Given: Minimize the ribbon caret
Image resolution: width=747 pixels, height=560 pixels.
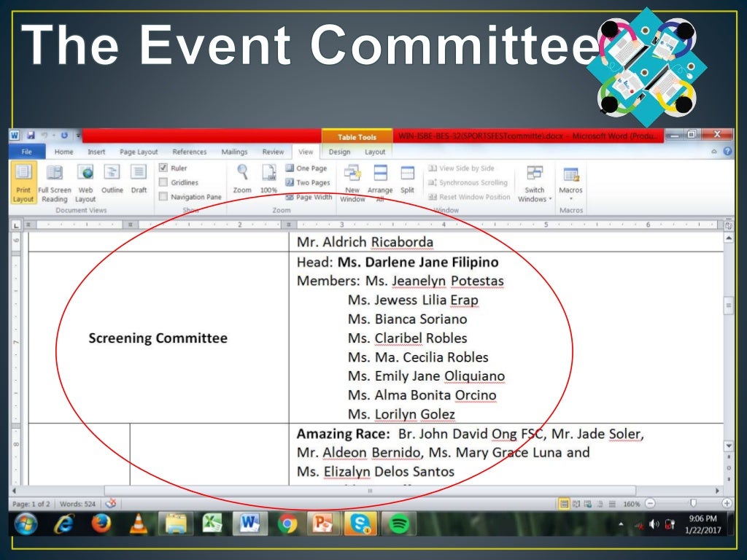Looking at the screenshot, I should (x=714, y=152).
